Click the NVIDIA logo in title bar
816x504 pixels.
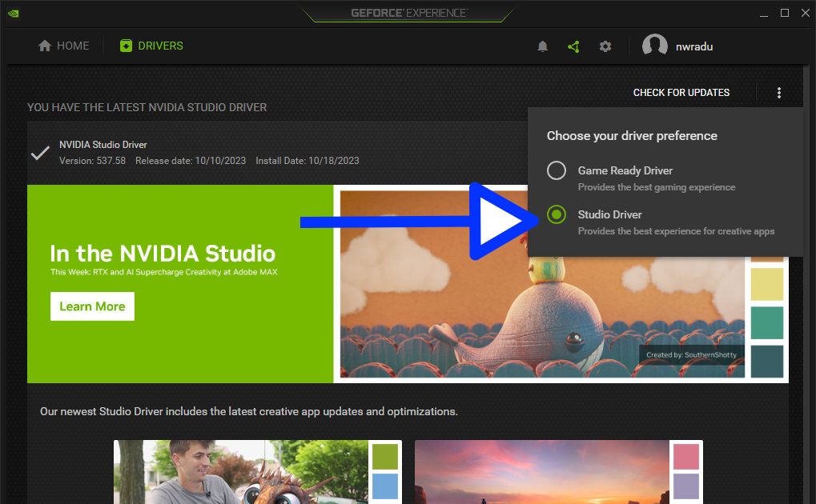(x=14, y=13)
